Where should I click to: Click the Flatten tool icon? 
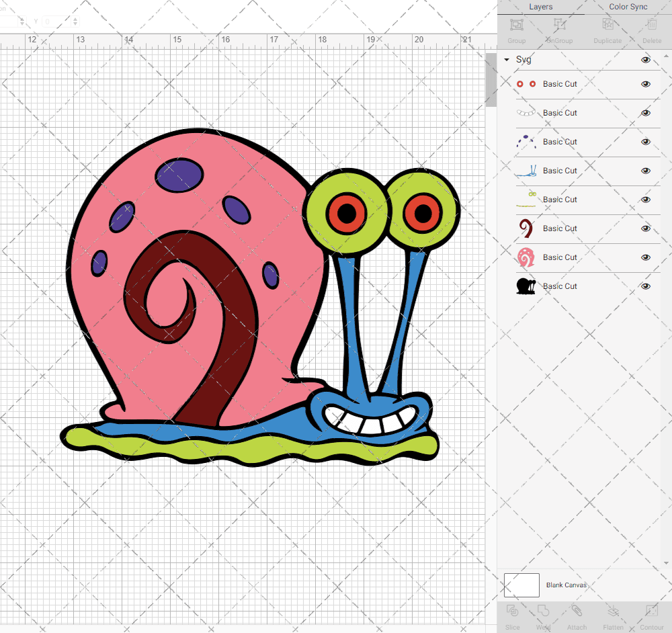pyautogui.click(x=614, y=610)
